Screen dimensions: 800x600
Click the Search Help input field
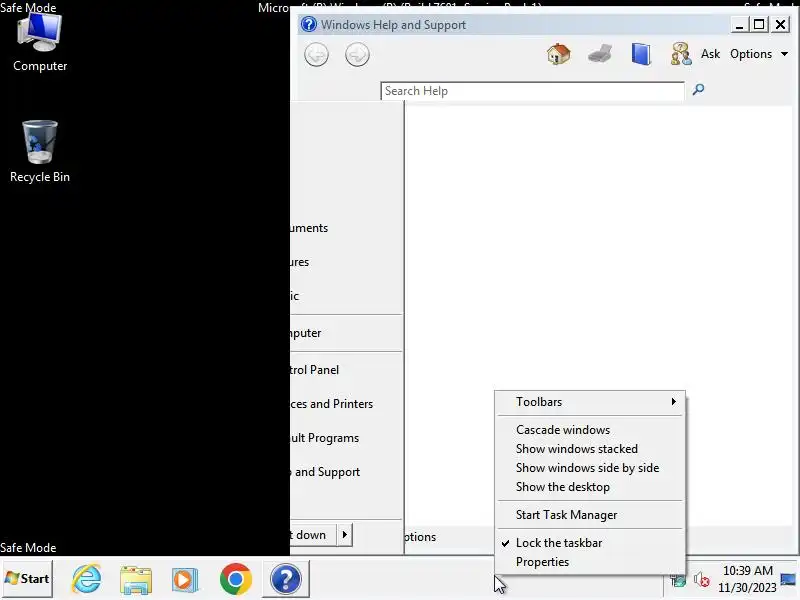[x=532, y=91]
